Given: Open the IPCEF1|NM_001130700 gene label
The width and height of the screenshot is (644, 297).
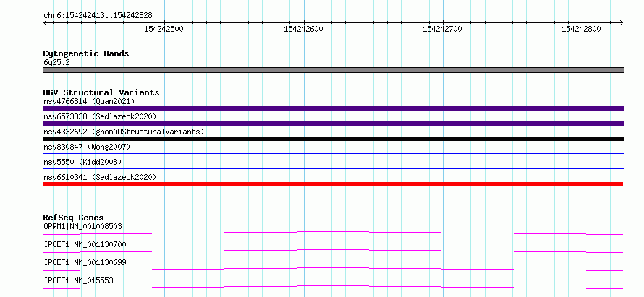Looking at the screenshot, I should coord(85,244).
